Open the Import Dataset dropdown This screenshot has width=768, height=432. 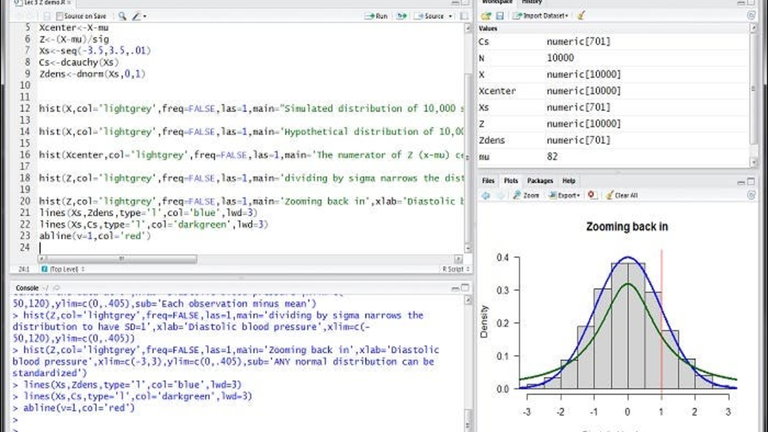540,16
